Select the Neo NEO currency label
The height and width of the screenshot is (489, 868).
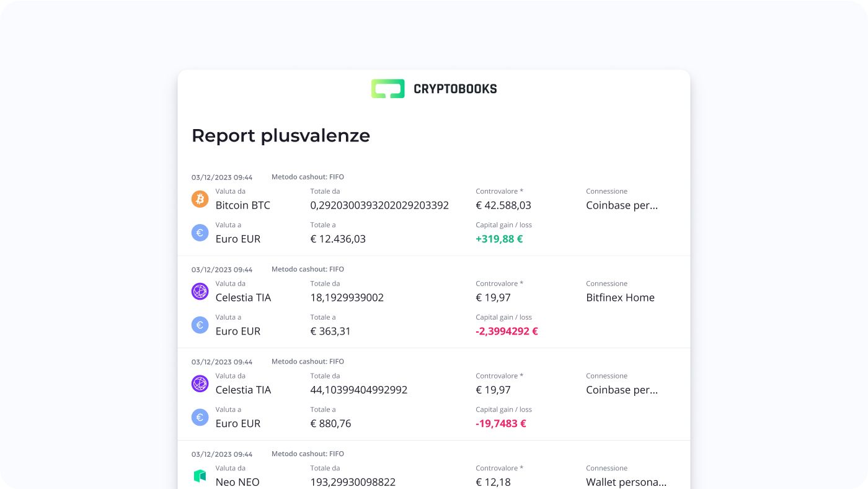coord(237,482)
